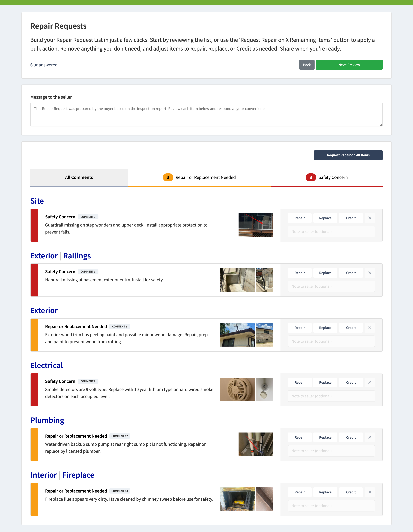The height and width of the screenshot is (532, 413).
Task: Choose Credit for guardrail missing comment
Action: (351, 218)
